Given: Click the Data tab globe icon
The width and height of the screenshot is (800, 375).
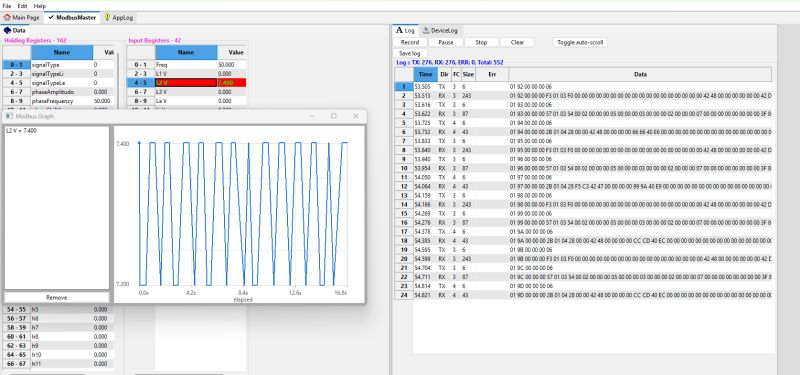Looking at the screenshot, I should point(7,31).
